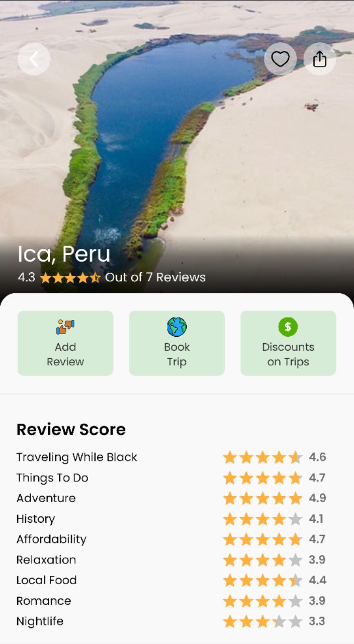The height and width of the screenshot is (644, 354).
Task: Toggle the heart favorite icon
Action: 280,59
